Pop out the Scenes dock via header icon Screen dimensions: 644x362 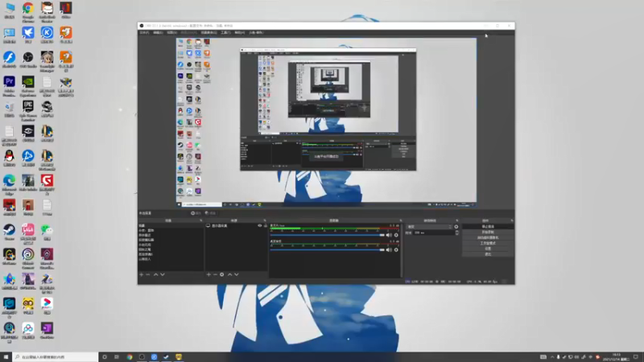pyautogui.click(x=200, y=220)
